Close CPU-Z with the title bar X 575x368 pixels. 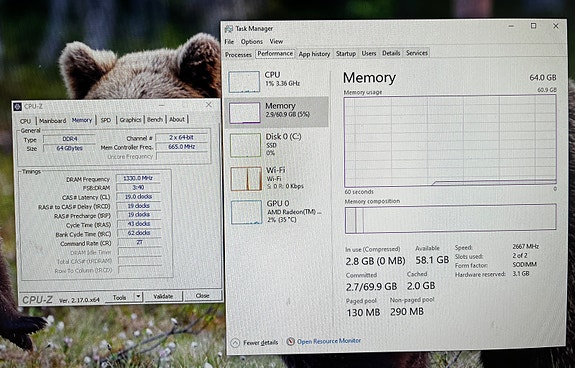coord(209,105)
